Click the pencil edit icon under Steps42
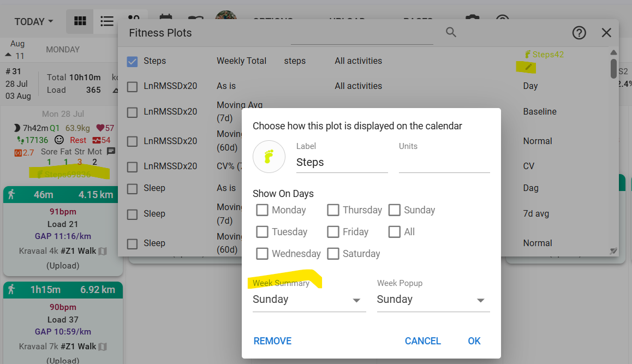 pos(528,67)
